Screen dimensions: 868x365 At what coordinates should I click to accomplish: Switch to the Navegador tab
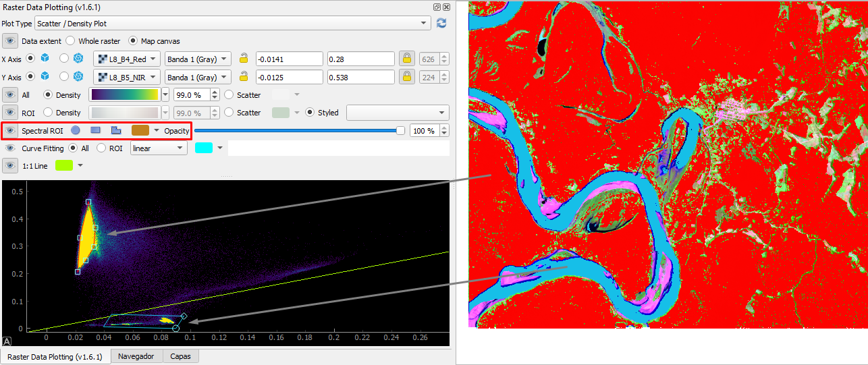tap(136, 356)
